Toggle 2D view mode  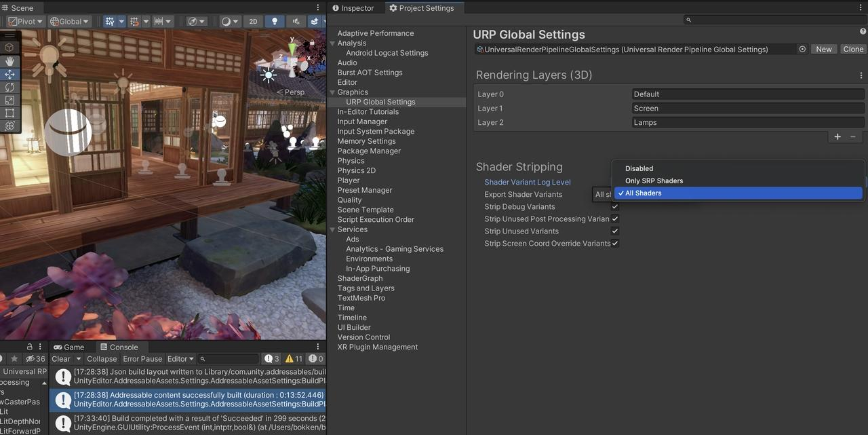tap(253, 22)
